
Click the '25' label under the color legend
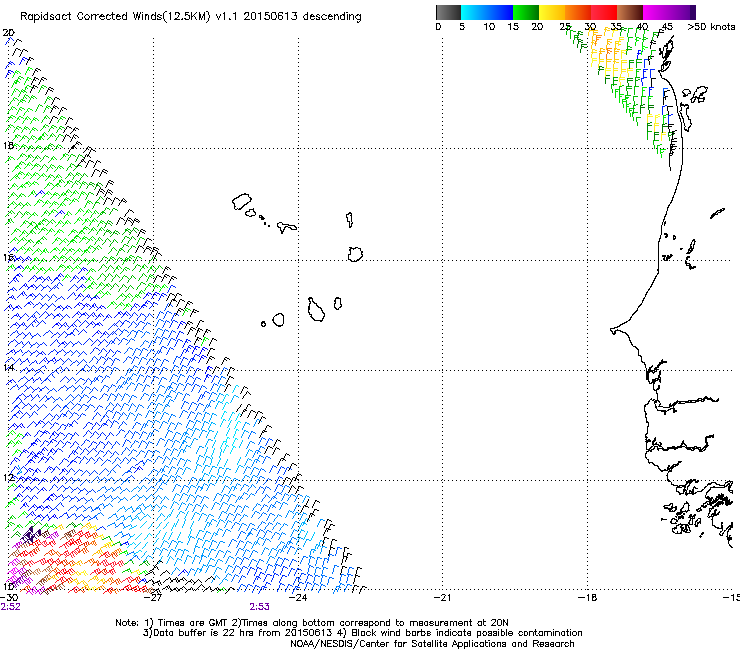tap(564, 27)
